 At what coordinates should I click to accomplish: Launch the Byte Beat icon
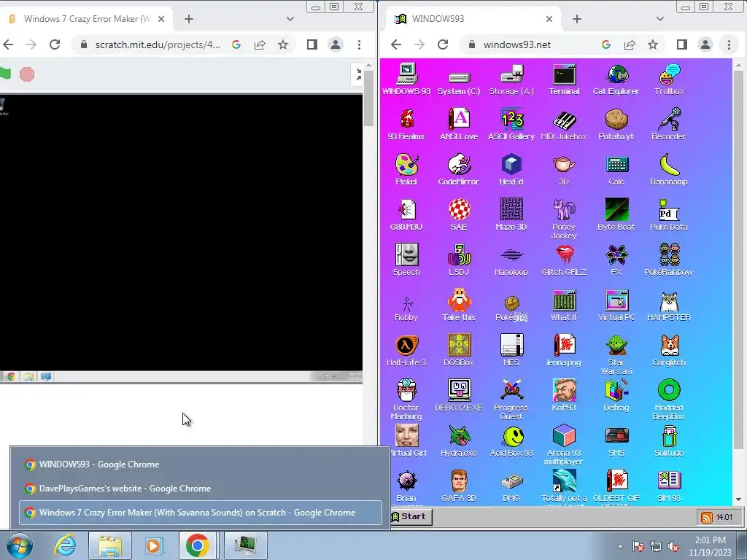pyautogui.click(x=616, y=215)
